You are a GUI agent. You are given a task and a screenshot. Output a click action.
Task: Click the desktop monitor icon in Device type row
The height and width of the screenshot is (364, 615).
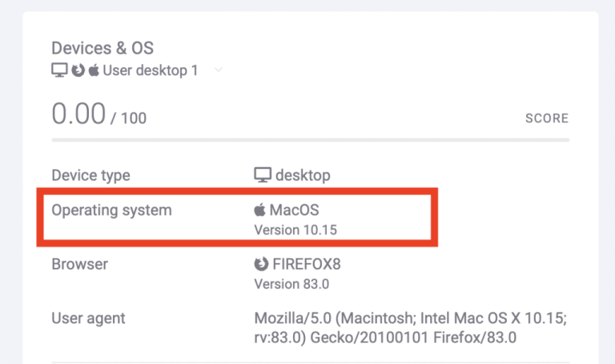[x=262, y=175]
